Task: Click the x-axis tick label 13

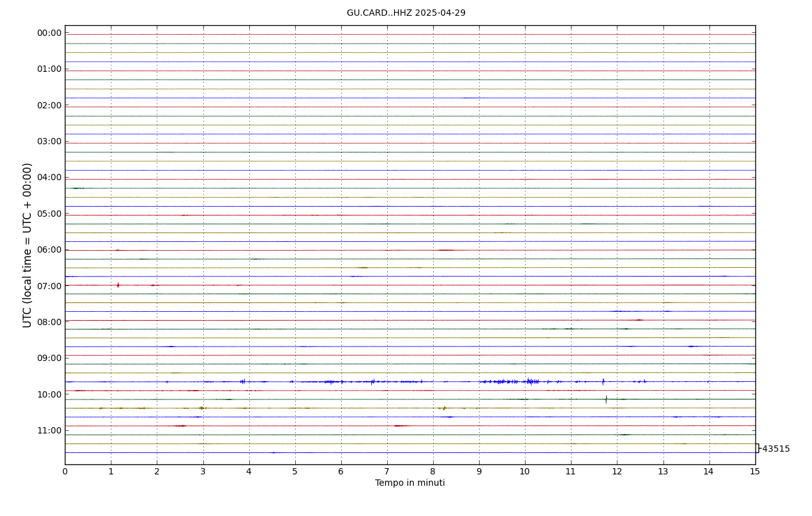Action: click(663, 472)
